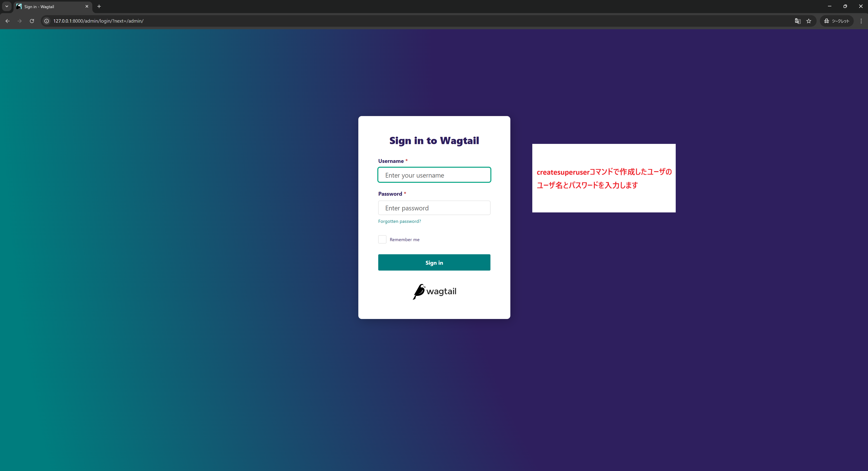Click inside the Enter your username field
This screenshot has width=868, height=471.
(434, 175)
